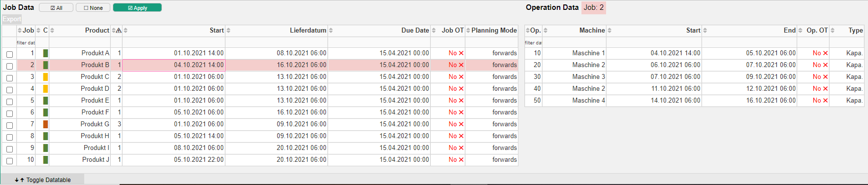The height and width of the screenshot is (185, 868).
Task: Click the red X in Job 1 OT column
Action: coord(461,53)
